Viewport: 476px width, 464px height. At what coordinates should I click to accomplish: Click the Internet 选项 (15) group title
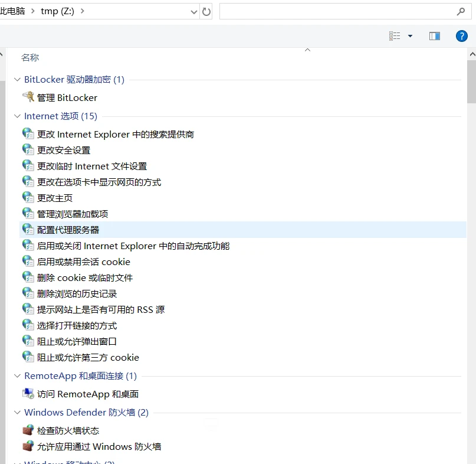pos(61,116)
